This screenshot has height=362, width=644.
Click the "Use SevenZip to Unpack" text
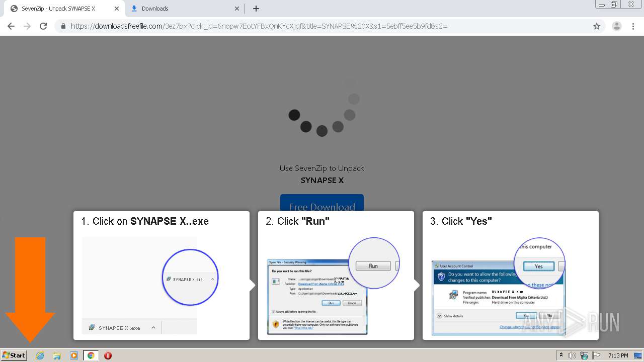[x=322, y=168]
